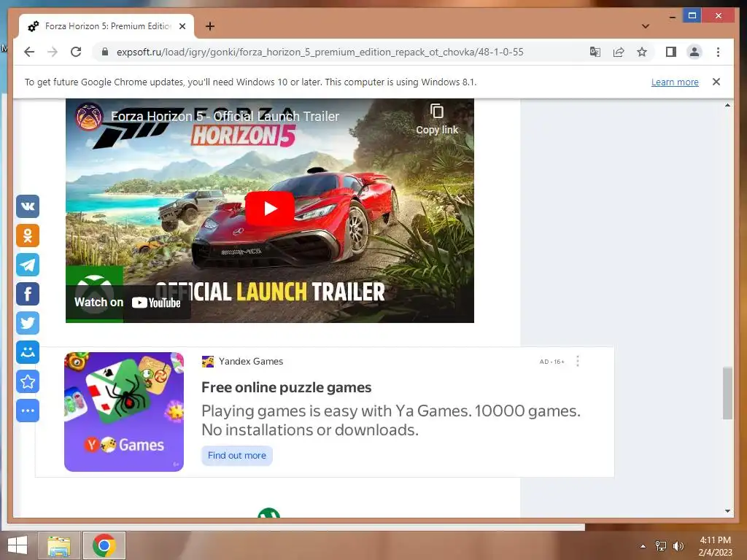Open volume control tray icon

click(678, 545)
